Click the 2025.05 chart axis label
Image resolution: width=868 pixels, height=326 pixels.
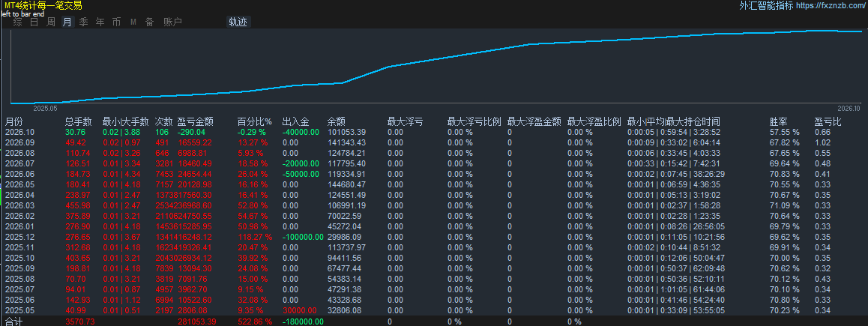[x=46, y=109]
